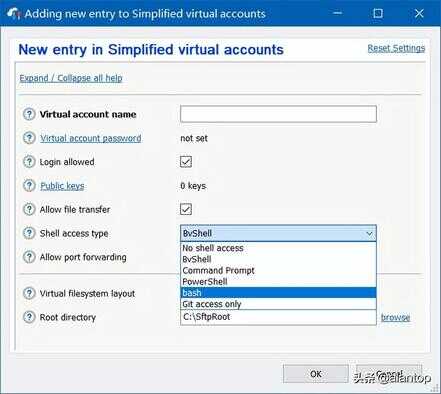Viewport: 441px width, 394px height.
Task: Open help icon beside Allow file transfer
Action: (29, 210)
